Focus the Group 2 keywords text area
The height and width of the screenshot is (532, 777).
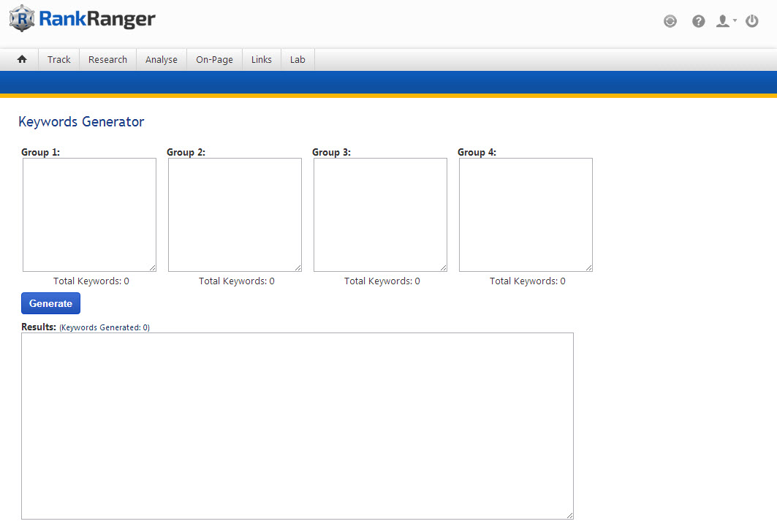(235, 215)
